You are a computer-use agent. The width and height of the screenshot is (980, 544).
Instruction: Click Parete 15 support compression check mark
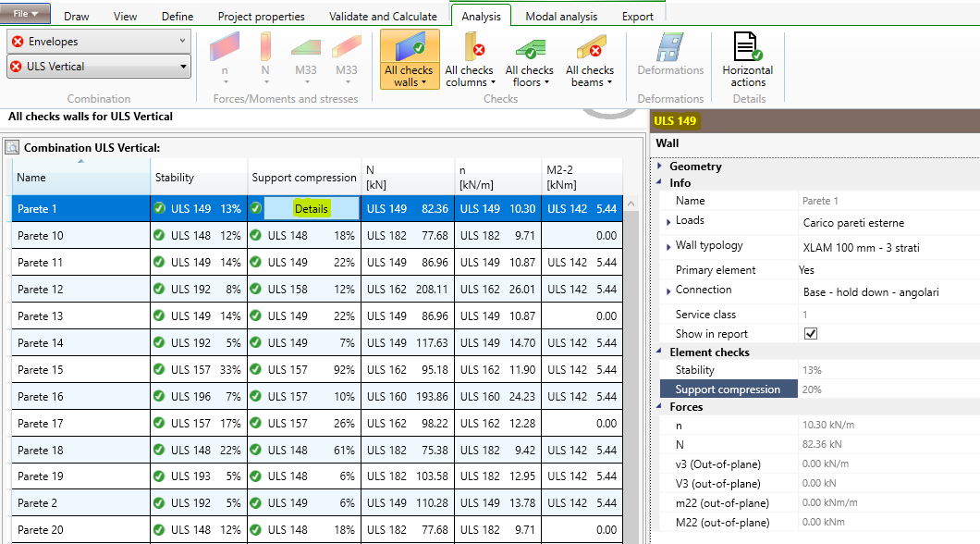[x=255, y=369]
